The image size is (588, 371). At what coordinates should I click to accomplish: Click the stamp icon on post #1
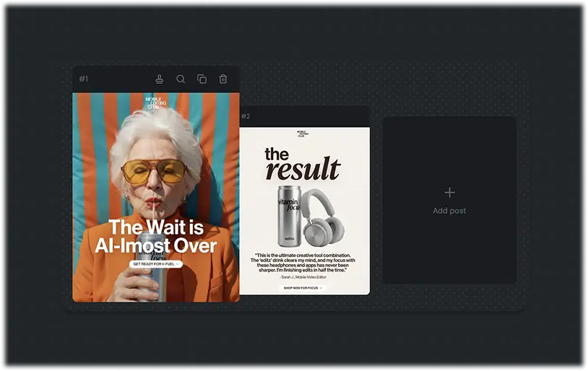pos(160,79)
